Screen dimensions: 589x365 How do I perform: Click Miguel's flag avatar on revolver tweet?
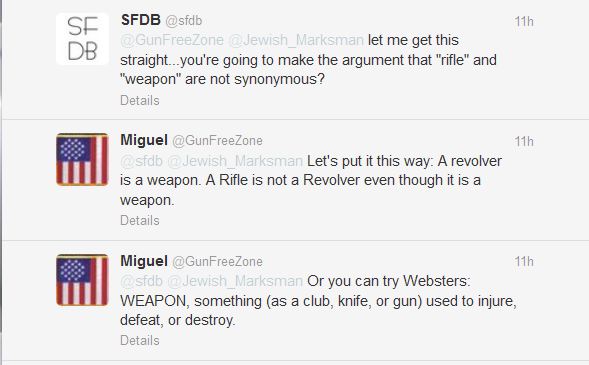click(82, 160)
